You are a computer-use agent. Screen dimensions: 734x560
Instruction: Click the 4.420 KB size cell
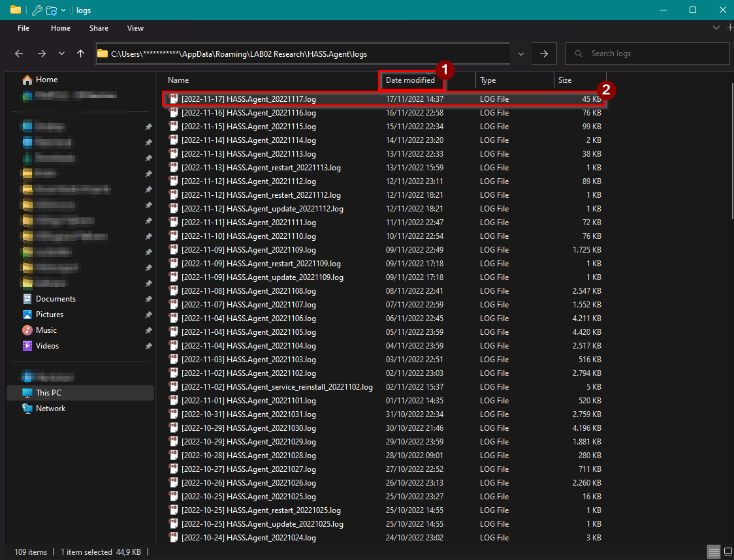point(586,332)
